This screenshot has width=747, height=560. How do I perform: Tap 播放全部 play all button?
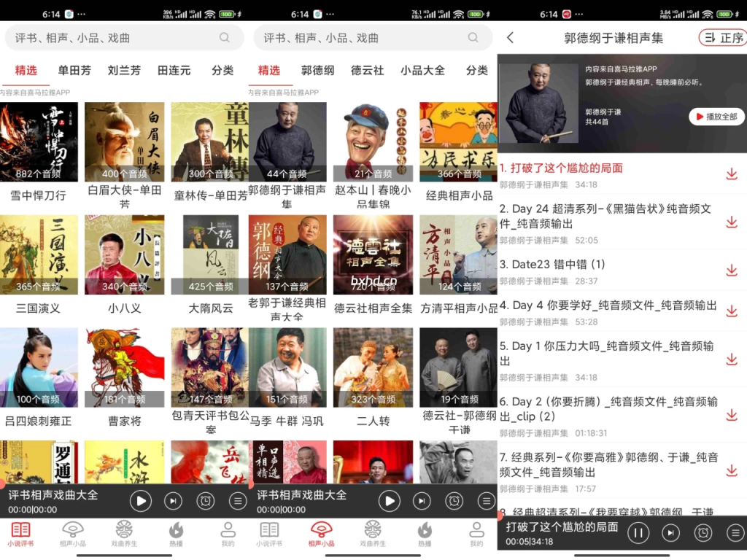point(716,116)
